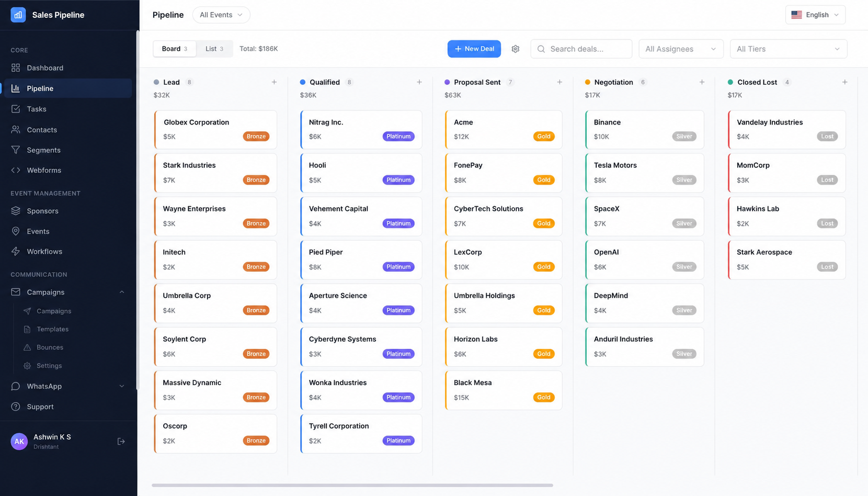This screenshot has height=496, width=868.
Task: Click the horizontal board scrollbar
Action: pyautogui.click(x=352, y=485)
